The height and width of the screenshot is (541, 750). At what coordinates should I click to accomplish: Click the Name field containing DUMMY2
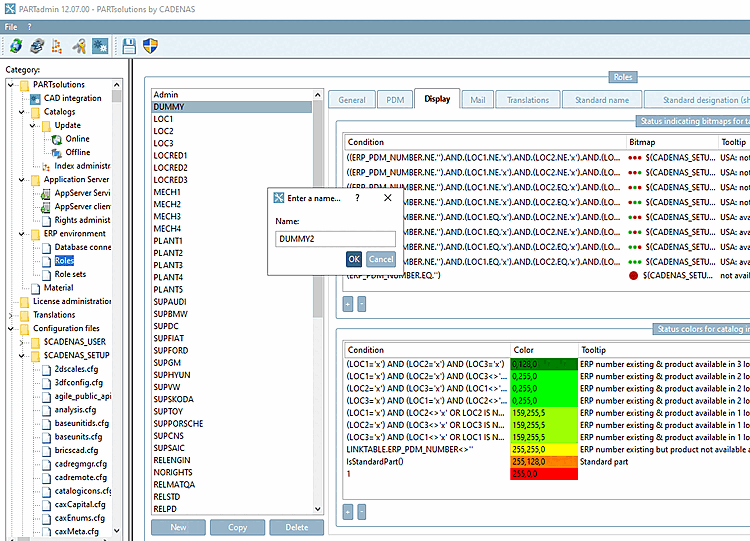[x=335, y=239]
